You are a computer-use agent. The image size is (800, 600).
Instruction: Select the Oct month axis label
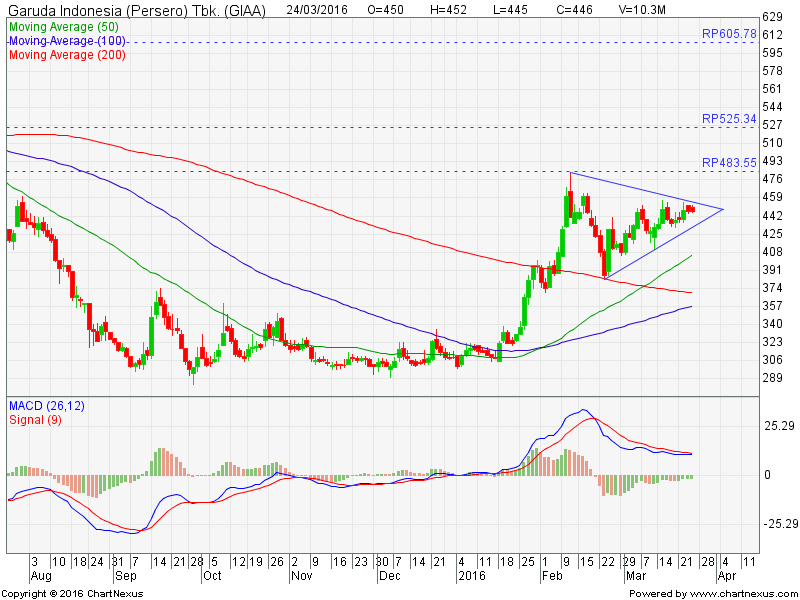(x=212, y=577)
